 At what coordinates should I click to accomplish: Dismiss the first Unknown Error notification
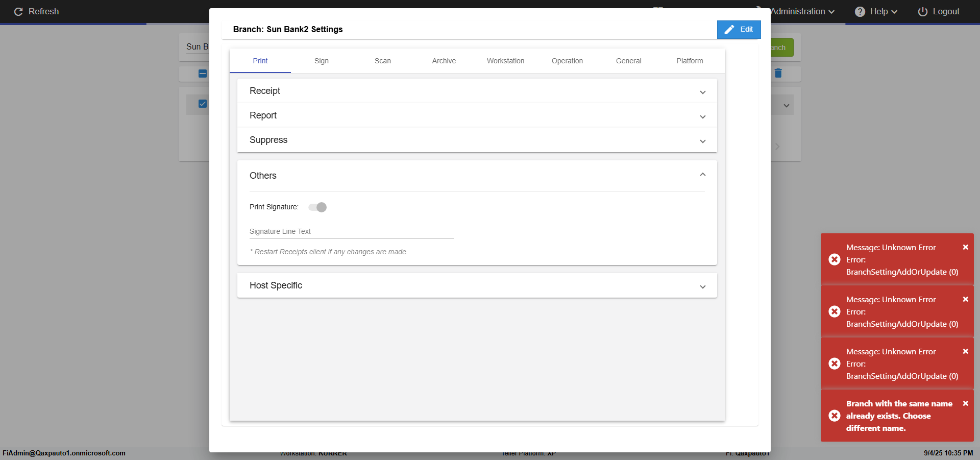coord(965,247)
